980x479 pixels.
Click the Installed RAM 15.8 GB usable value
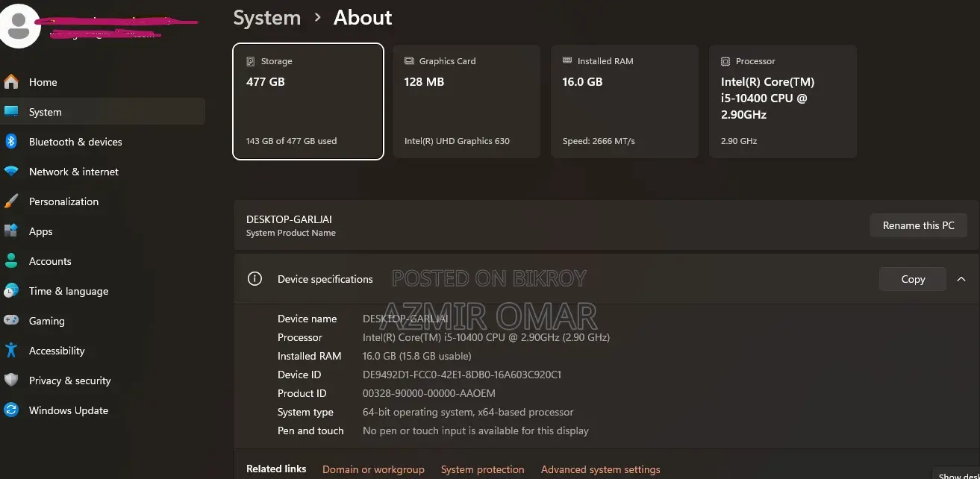417,356
